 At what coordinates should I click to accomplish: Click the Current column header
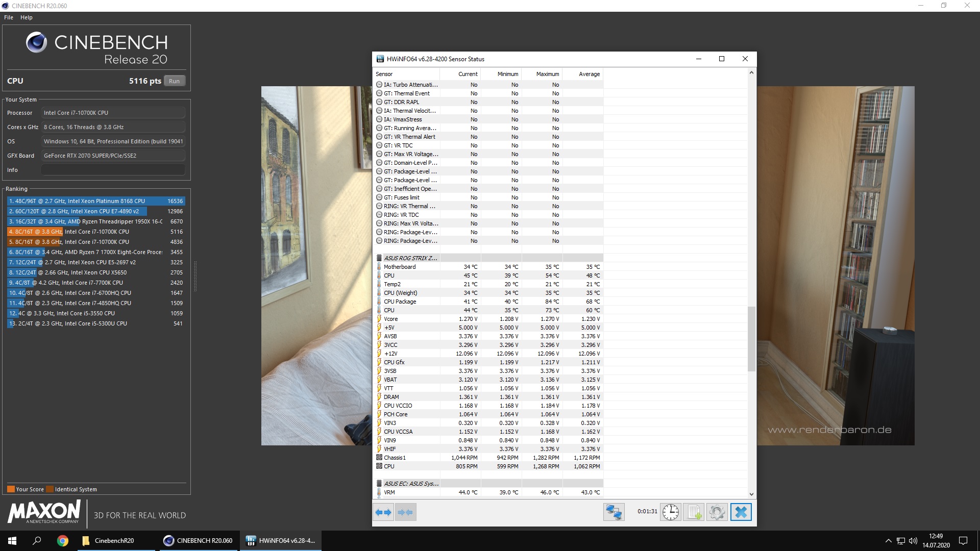(x=460, y=74)
